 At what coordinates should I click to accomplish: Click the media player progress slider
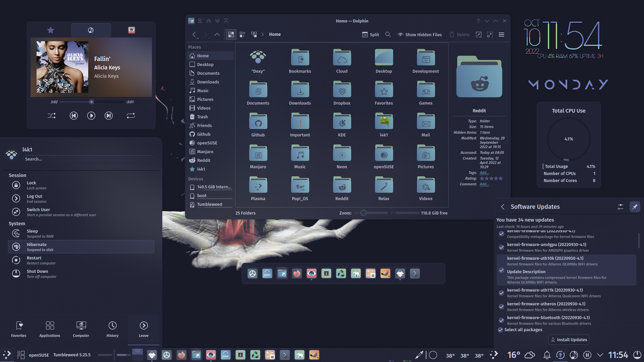point(92,102)
